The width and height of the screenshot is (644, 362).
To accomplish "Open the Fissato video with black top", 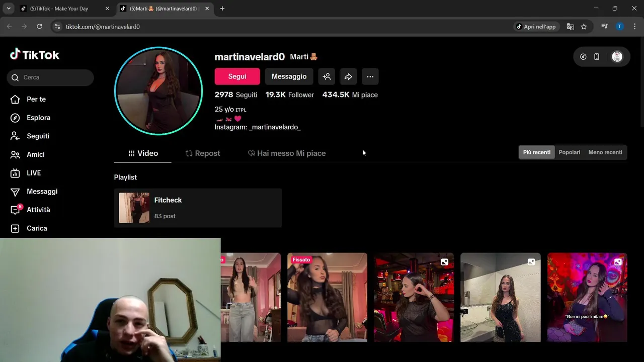I will coord(327,297).
